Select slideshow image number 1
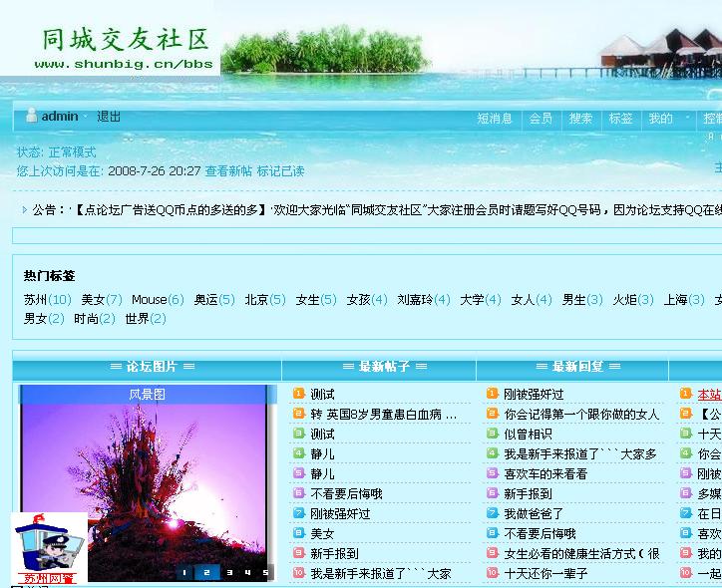The image size is (722, 588). point(185,572)
